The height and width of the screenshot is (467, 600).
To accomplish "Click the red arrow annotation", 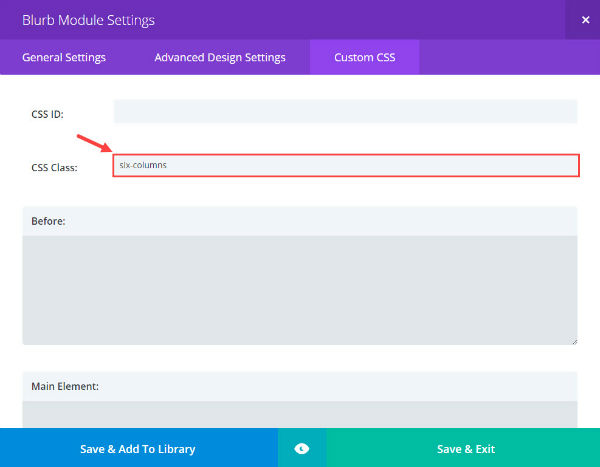I will [94, 143].
